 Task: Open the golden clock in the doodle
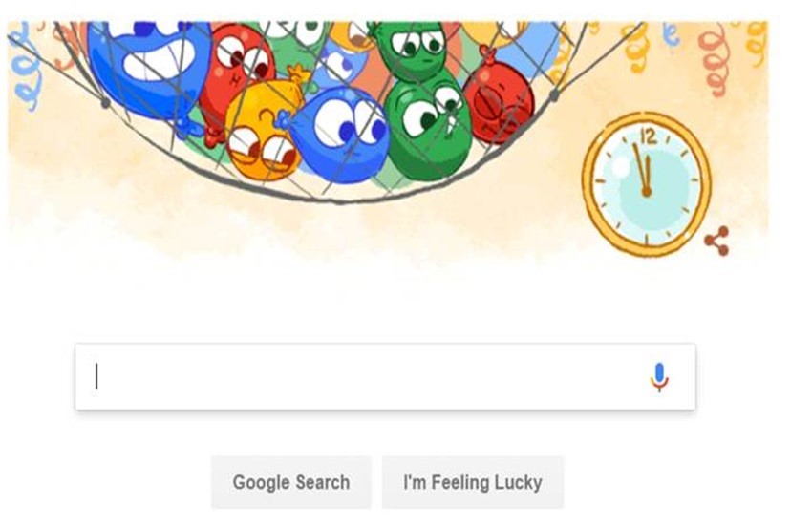(647, 183)
